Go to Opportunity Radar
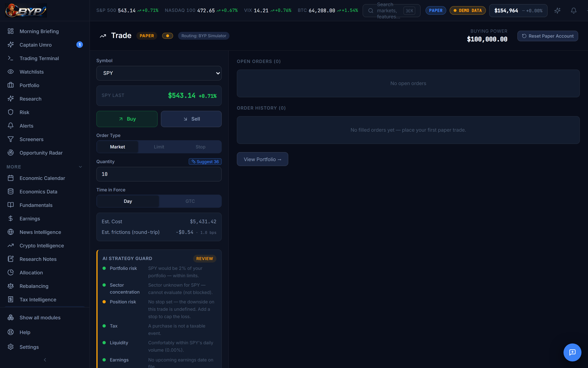Image resolution: width=588 pixels, height=368 pixels. (x=45, y=153)
